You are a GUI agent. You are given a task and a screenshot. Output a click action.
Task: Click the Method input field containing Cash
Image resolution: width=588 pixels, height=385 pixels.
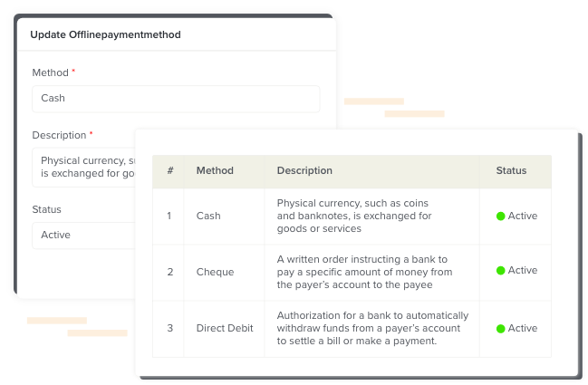(176, 99)
